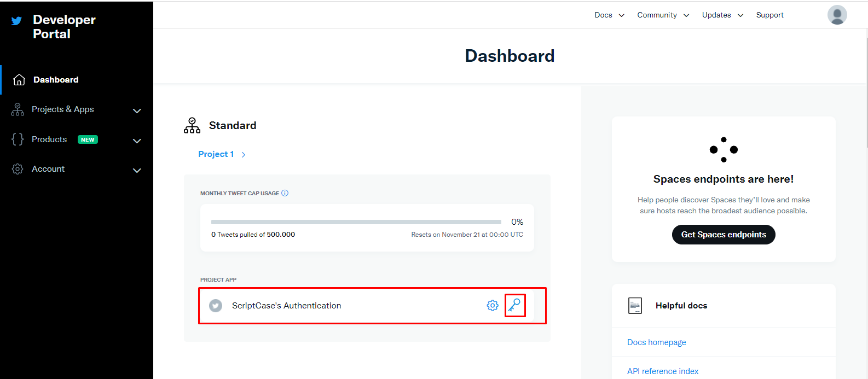Image resolution: width=868 pixels, height=379 pixels.
Task: Click the Projects & Apps hierarchy icon
Action: [18, 109]
